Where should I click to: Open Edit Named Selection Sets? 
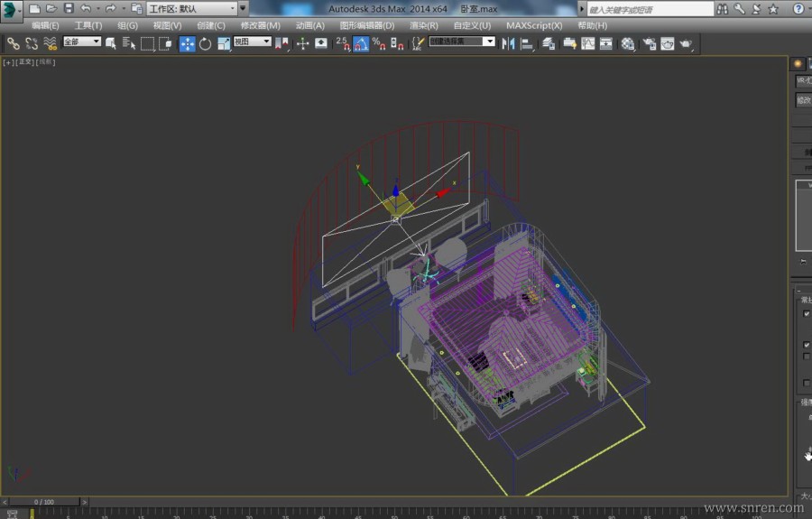point(418,44)
